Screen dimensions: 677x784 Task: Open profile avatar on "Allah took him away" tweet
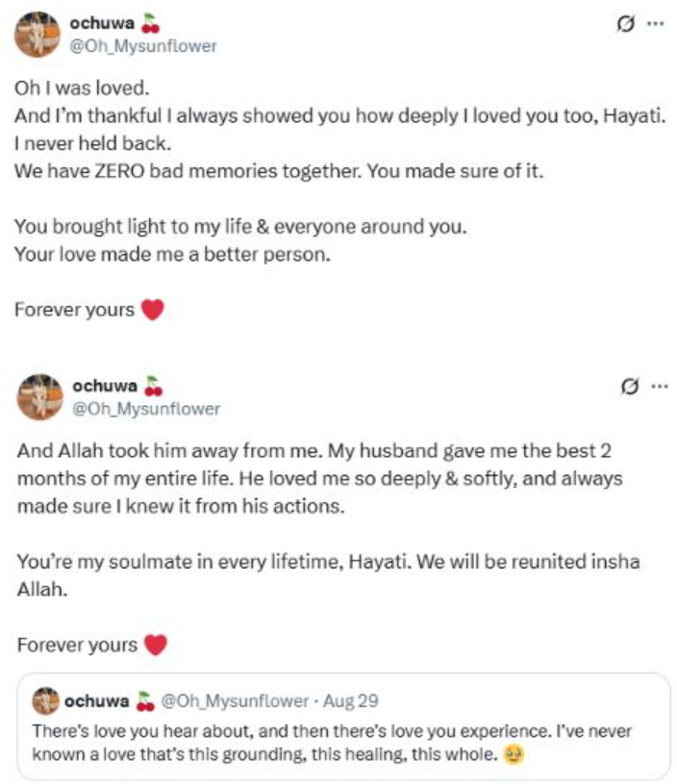(40, 396)
